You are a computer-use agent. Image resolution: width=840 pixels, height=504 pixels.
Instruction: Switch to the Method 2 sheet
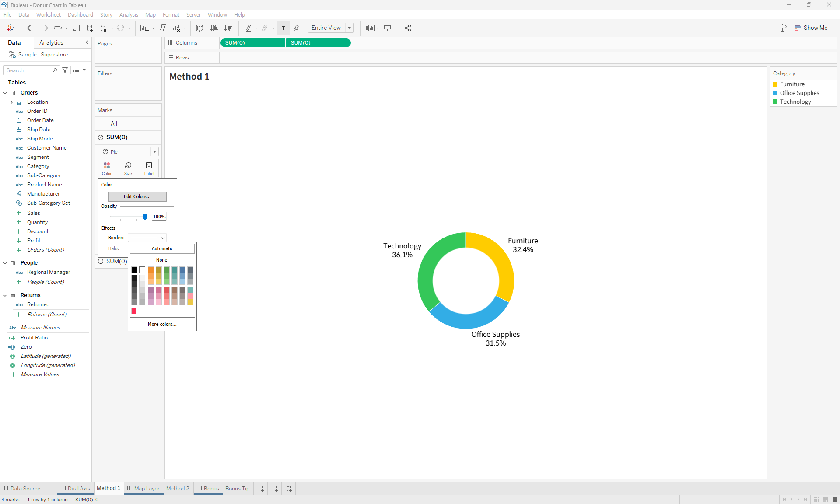click(x=178, y=489)
